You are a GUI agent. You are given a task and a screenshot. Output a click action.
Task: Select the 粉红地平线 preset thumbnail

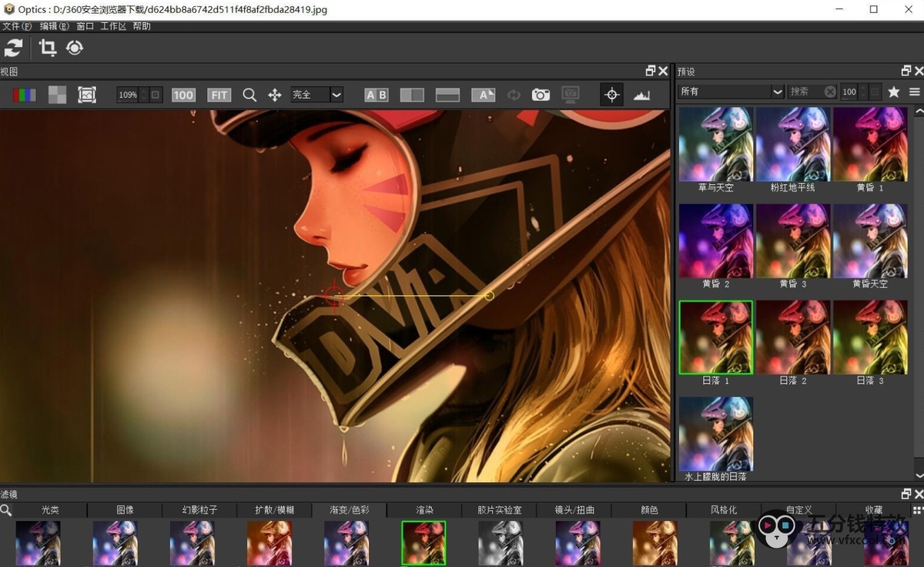tap(793, 144)
